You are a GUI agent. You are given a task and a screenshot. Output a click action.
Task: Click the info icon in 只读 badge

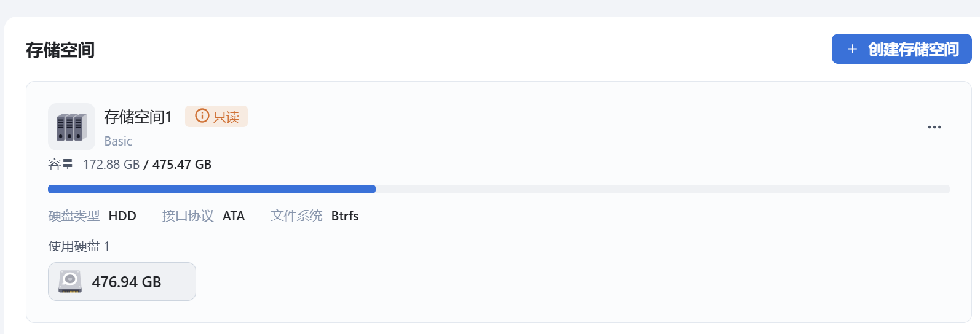point(202,115)
